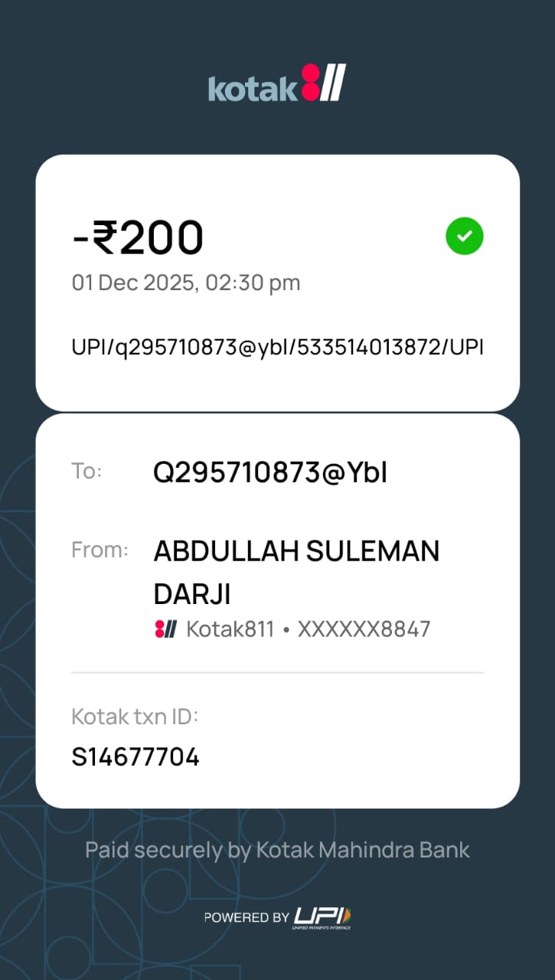Screen dimensions: 555x980
Task: Click the green success checkmark icon
Action: pyautogui.click(x=465, y=237)
